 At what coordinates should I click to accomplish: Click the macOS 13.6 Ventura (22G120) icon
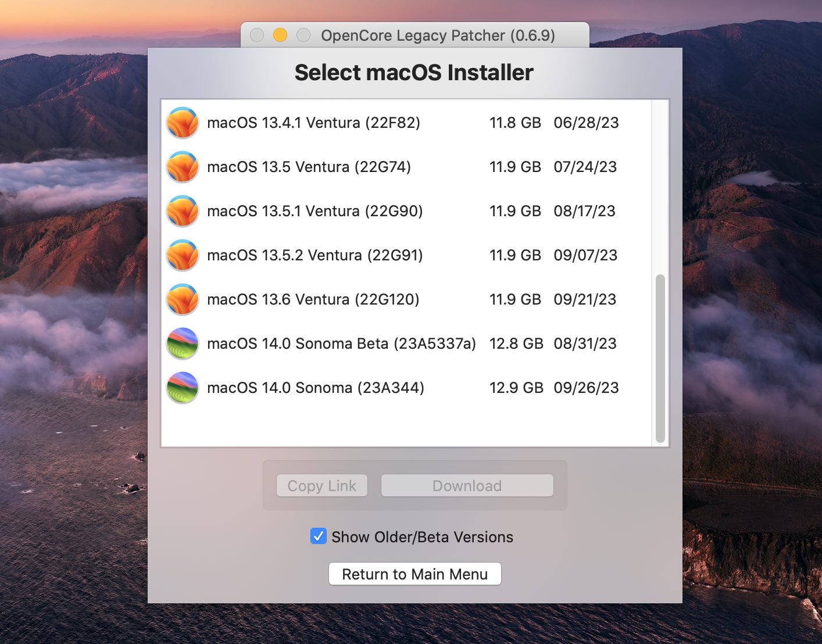pos(183,299)
